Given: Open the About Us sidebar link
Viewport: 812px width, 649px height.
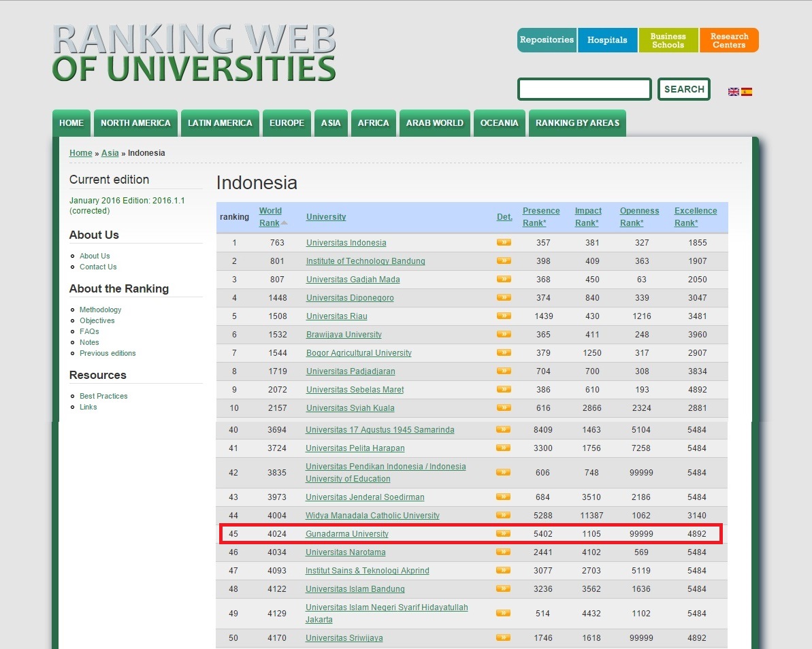Looking at the screenshot, I should pos(95,256).
